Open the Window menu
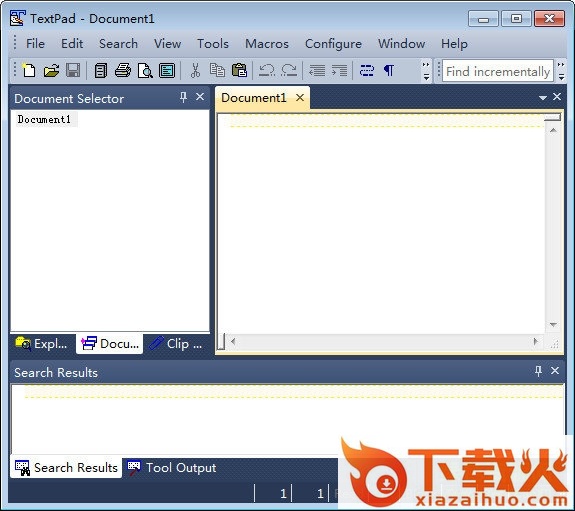This screenshot has height=511, width=575. coord(402,44)
